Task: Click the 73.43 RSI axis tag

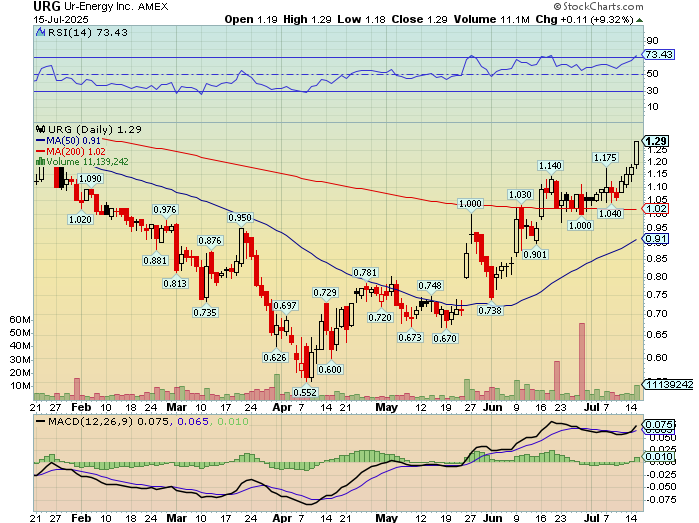Action: [658, 54]
